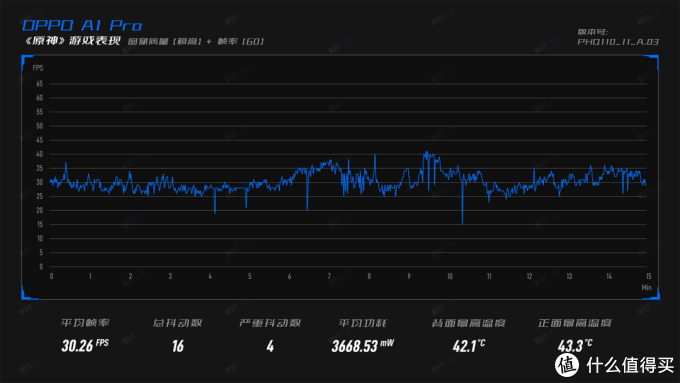Viewport: 680px width, 383px height.
Task: Click the 30.26 FPS average value
Action: point(85,346)
